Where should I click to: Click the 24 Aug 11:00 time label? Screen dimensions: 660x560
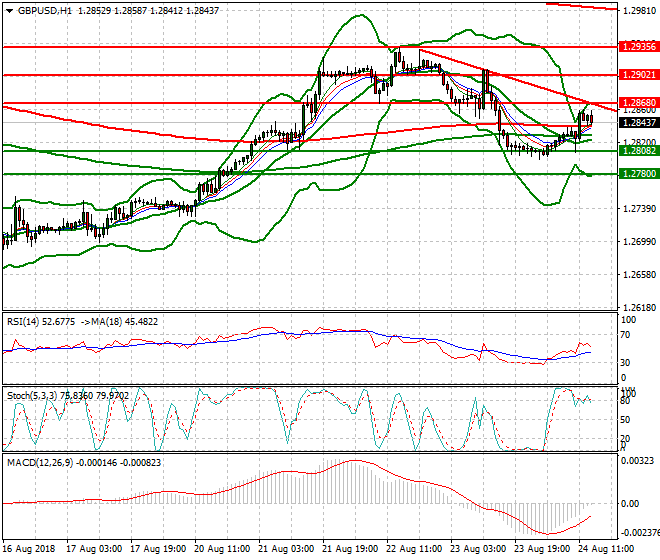[606, 549]
